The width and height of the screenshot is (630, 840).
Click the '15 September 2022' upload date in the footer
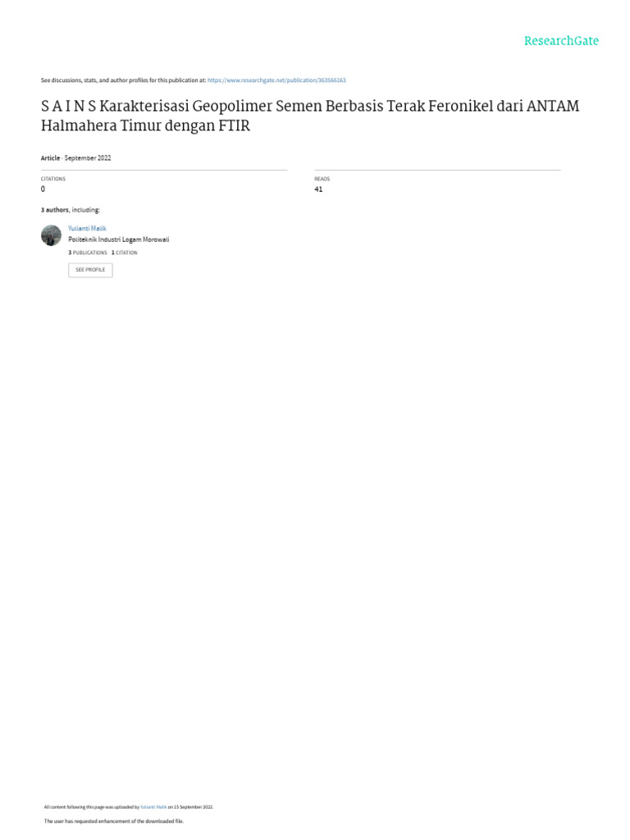(x=193, y=807)
